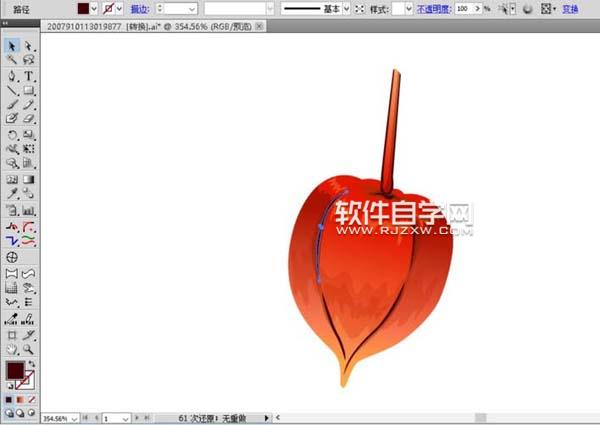Switch to Draw Normal mode
Image resolution: width=600 pixels, height=425 pixels.
coord(9,413)
